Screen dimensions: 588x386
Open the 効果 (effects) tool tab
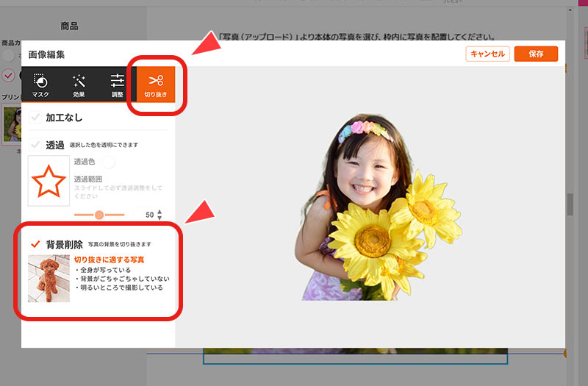(x=79, y=85)
